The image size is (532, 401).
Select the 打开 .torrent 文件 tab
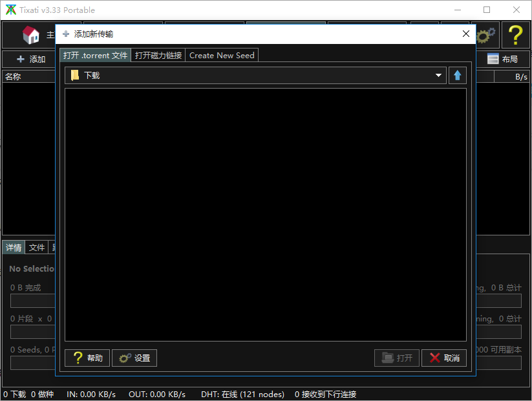coord(95,56)
